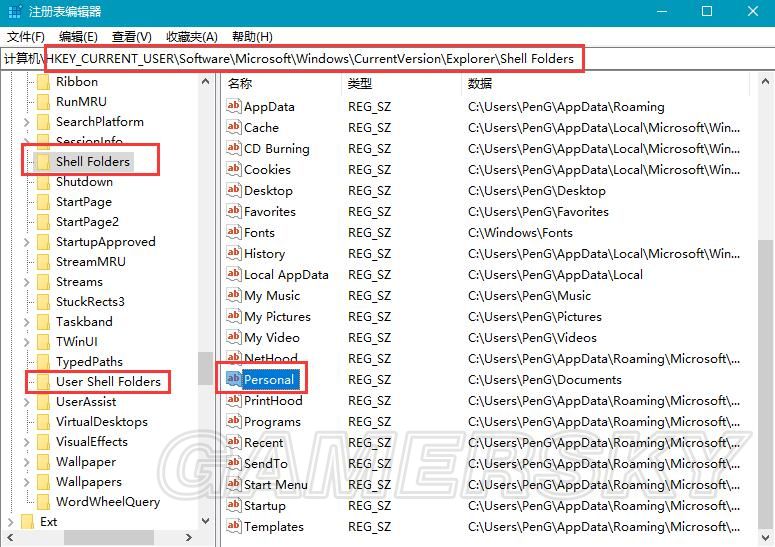The height and width of the screenshot is (547, 775).
Task: Expand the VisualEffects key
Action: pos(26,442)
